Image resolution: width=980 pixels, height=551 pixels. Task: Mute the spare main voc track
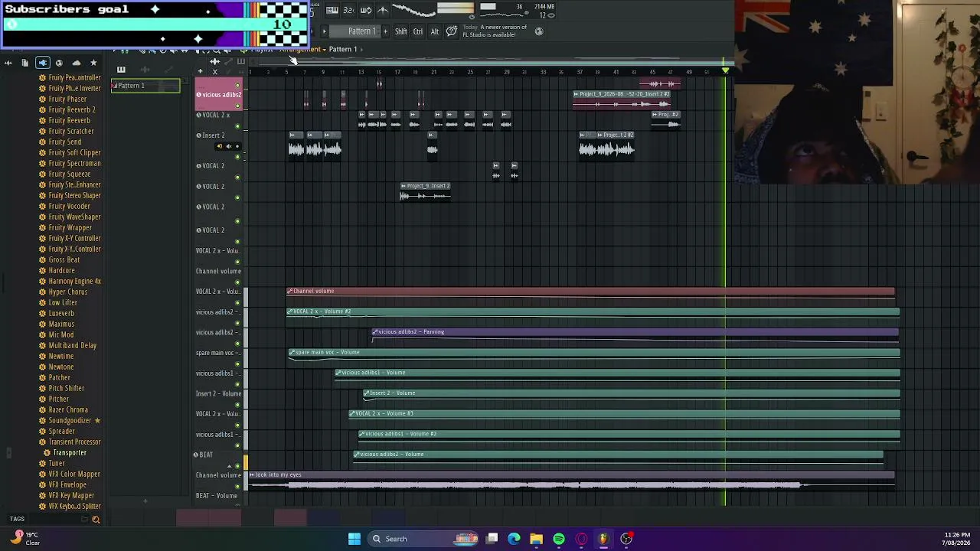[x=237, y=364]
